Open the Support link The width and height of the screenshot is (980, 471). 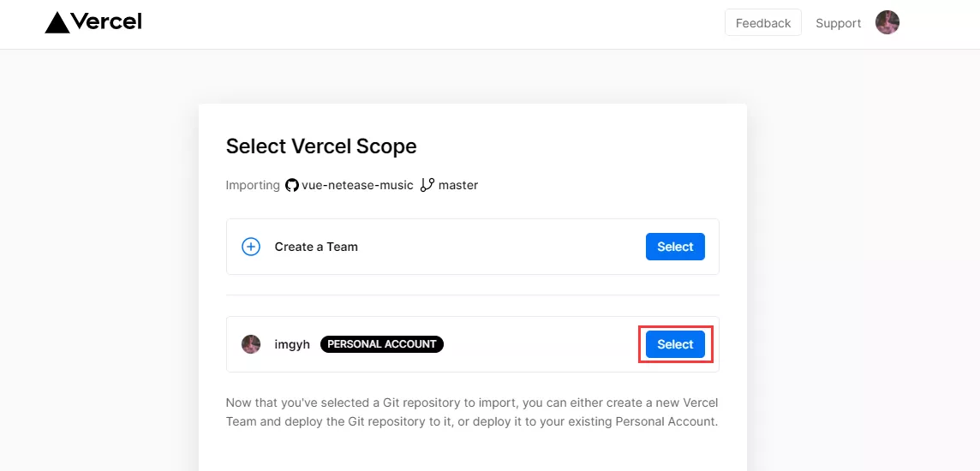point(838,23)
